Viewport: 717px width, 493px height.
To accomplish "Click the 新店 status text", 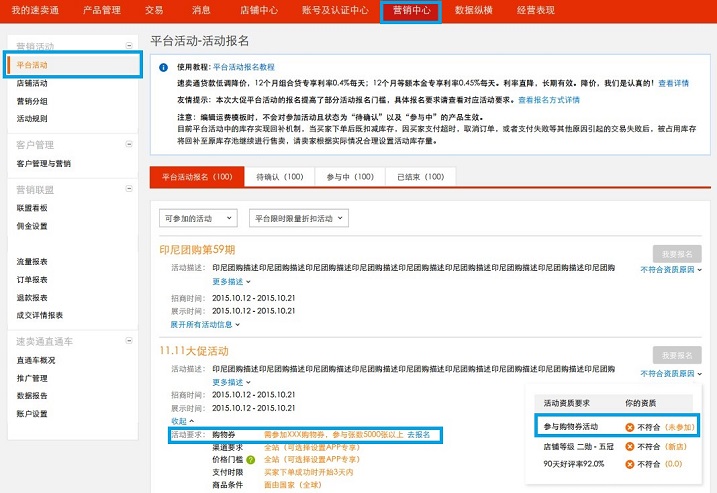I will [x=676, y=446].
